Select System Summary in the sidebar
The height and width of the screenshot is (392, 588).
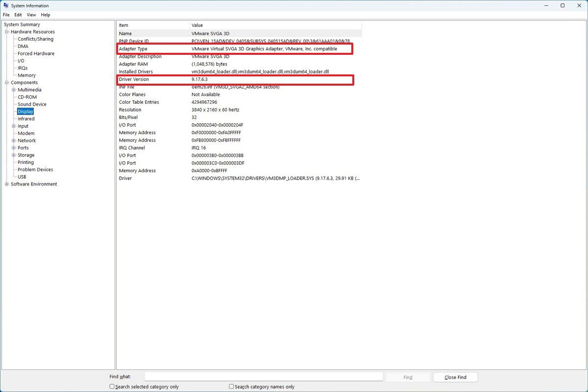(x=22, y=24)
